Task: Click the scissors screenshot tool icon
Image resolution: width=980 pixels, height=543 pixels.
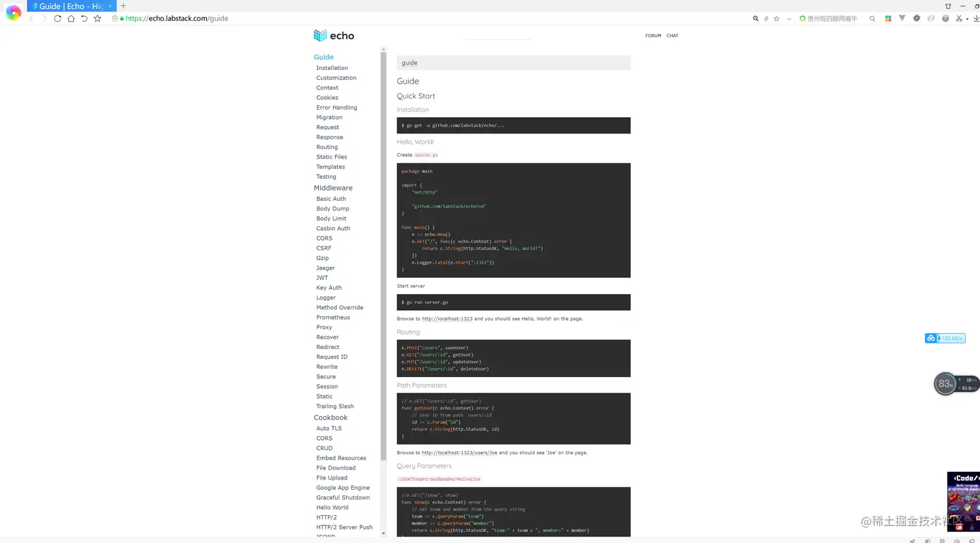Action: 960,18
